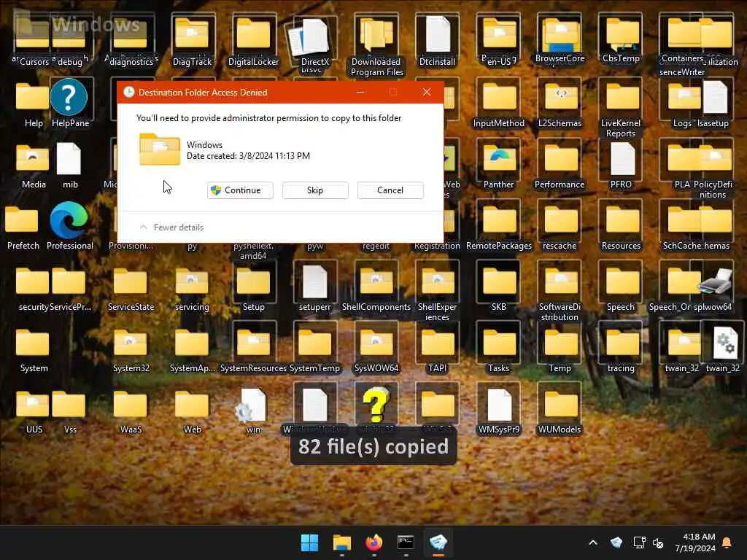Select the yellow question mark winhlp32 icon
747x560 pixels.
pos(376,404)
